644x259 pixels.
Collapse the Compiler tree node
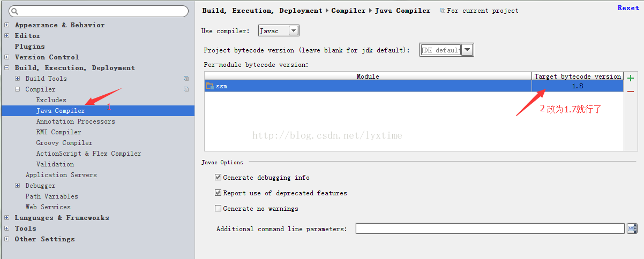[18, 89]
